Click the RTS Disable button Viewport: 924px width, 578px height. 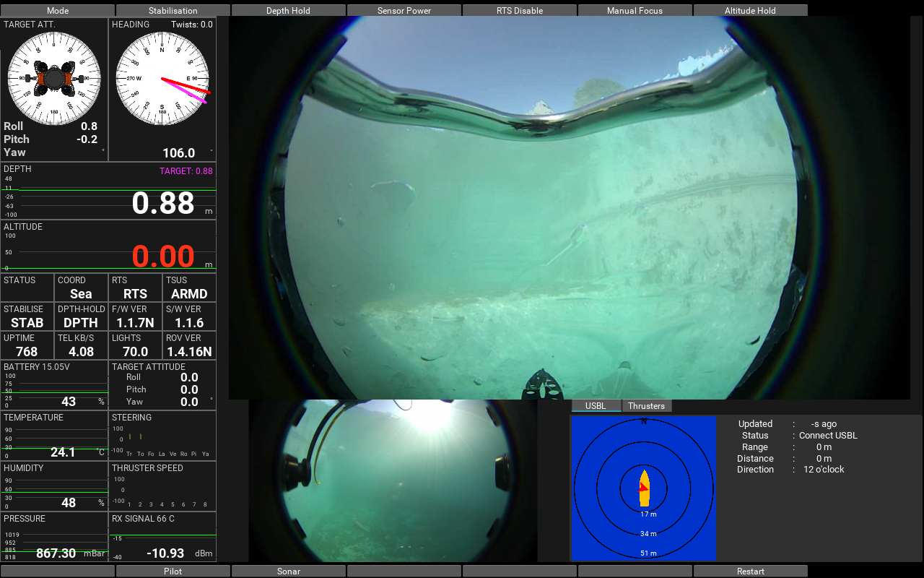[520, 11]
